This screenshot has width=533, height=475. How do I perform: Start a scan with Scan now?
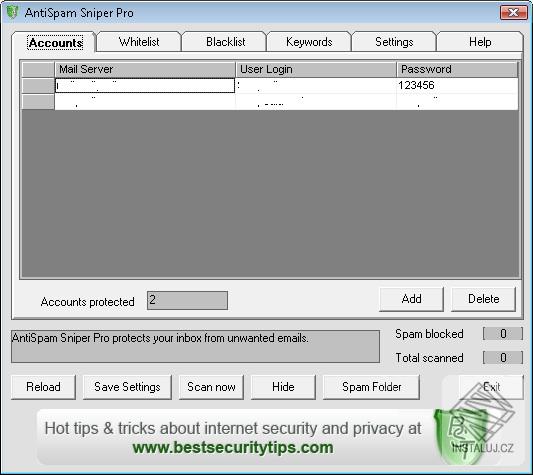[211, 387]
